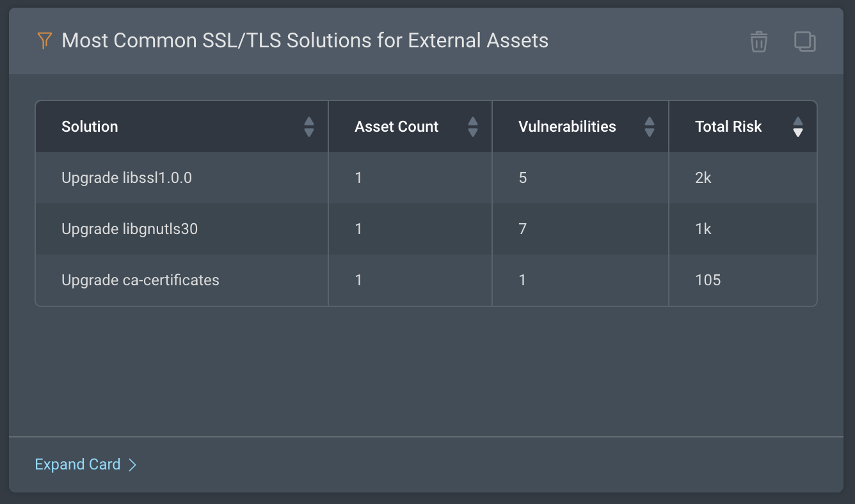Click sort arrows in Vulnerabilities column

tap(650, 127)
